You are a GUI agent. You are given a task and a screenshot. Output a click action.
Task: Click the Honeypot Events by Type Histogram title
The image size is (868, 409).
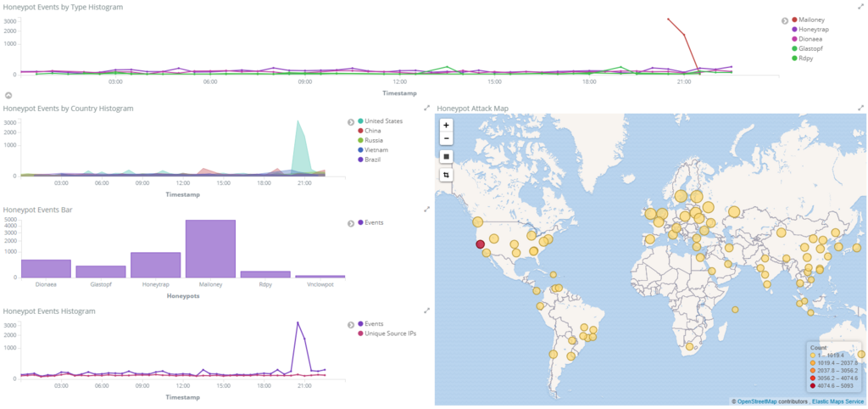(63, 7)
